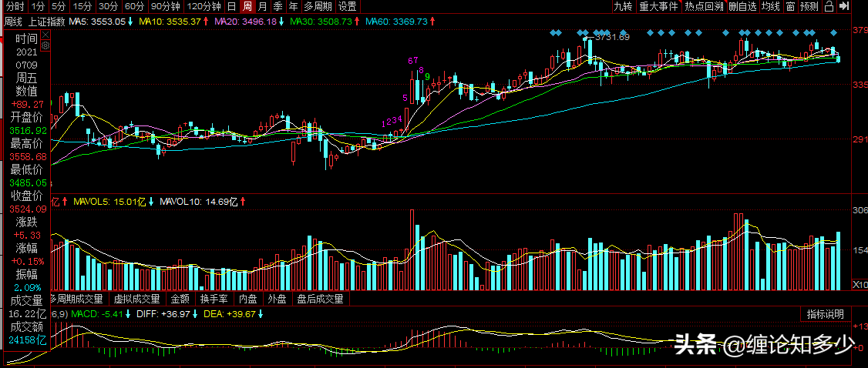Select the 90分钟 period
This screenshot has height=368, width=868.
coord(166,7)
